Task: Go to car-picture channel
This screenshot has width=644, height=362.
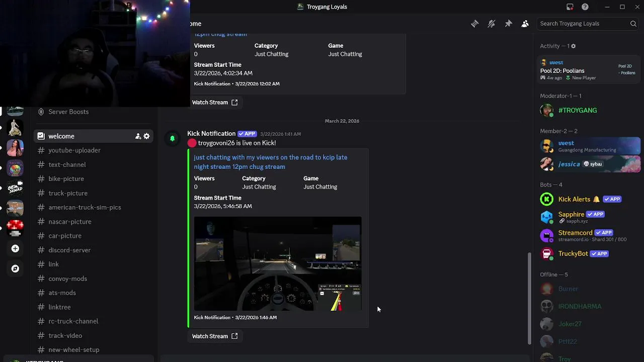Action: 93,236
